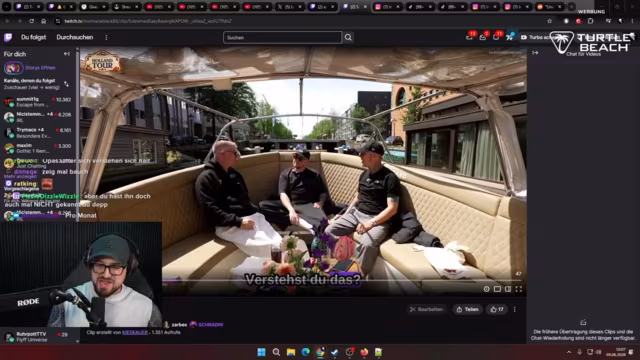Screen dimensions: 640x360
Task: Collapse the video chat panel arrow
Action: tap(535, 53)
